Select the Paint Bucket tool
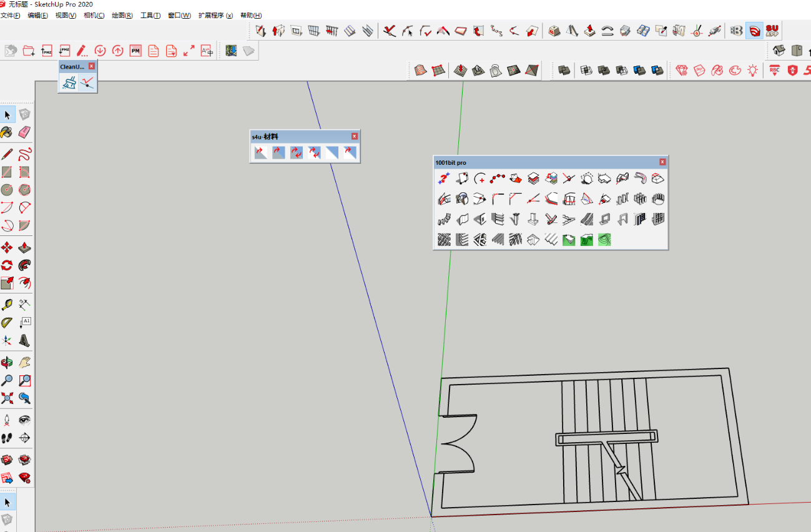 7,132
